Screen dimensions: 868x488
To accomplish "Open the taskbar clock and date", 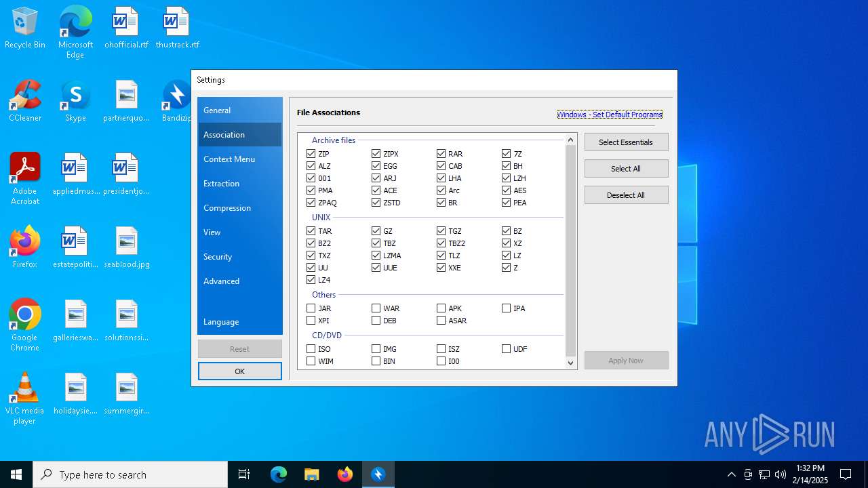I will pos(810,474).
